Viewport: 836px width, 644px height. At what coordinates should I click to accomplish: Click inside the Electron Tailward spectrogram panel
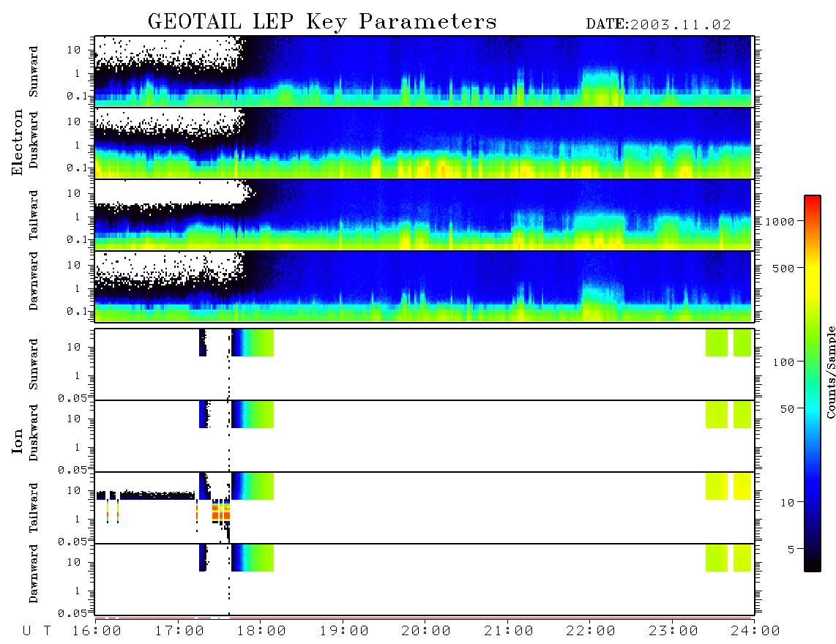tap(423, 214)
